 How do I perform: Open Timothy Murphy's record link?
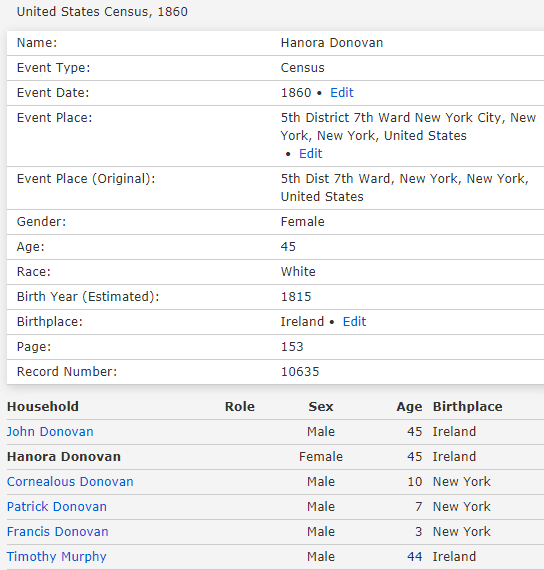(x=57, y=557)
